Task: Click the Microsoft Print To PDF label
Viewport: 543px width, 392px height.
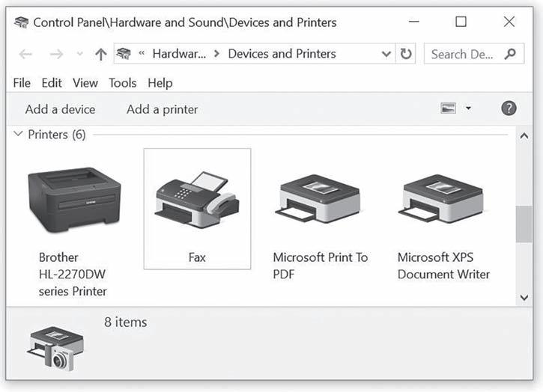Action: click(321, 266)
